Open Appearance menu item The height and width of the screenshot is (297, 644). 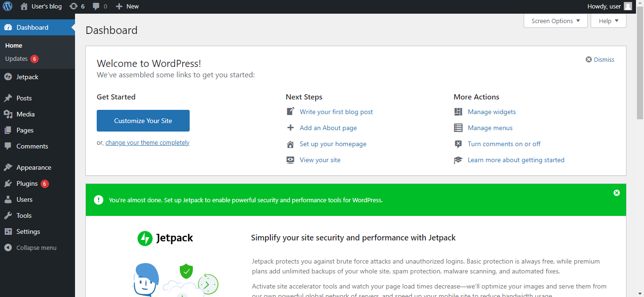tap(37, 167)
